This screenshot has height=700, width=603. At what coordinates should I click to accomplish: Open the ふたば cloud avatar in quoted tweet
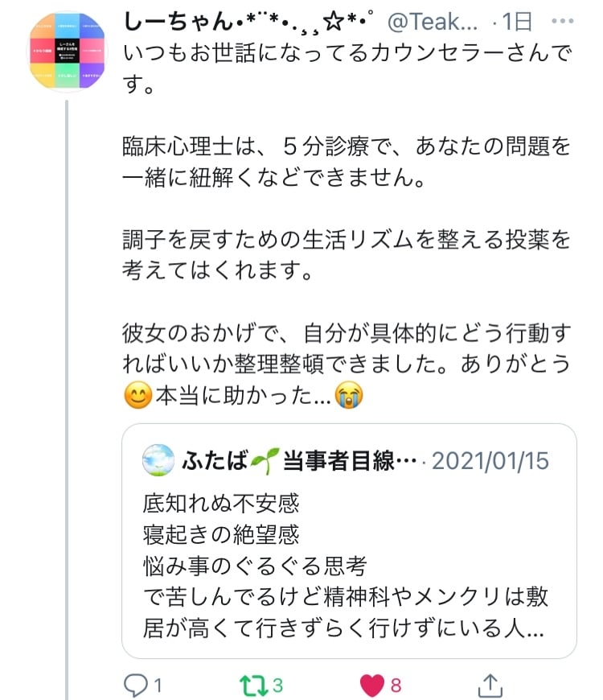click(x=157, y=459)
